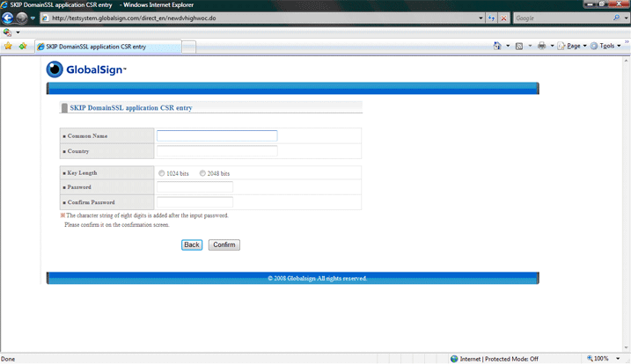
Task: Select the SKIP DomainSSL application CSR entry tab
Action: pos(108,47)
